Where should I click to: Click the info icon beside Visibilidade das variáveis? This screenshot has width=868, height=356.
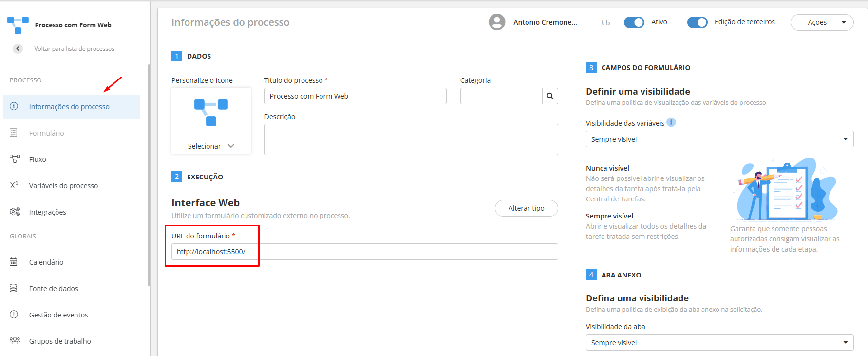(x=671, y=122)
